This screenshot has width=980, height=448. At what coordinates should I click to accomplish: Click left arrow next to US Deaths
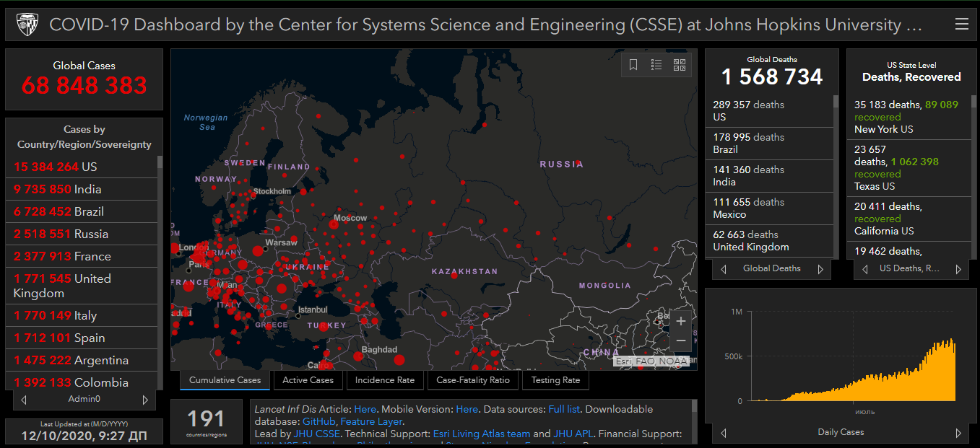[864, 269]
